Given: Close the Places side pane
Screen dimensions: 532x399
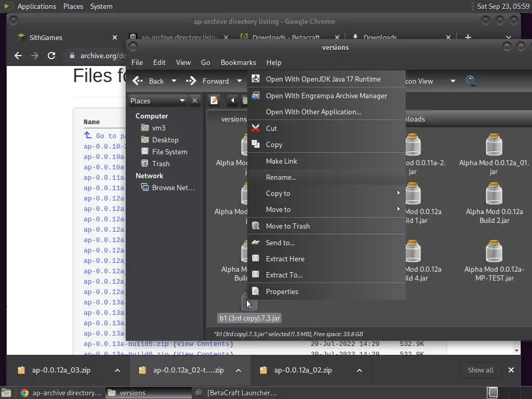Looking at the screenshot, I should (195, 100).
